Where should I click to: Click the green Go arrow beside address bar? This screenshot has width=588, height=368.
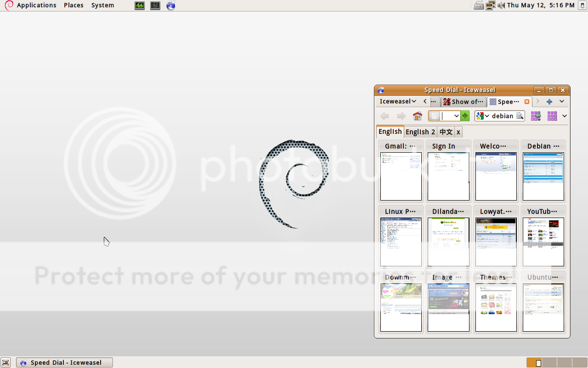coord(465,116)
